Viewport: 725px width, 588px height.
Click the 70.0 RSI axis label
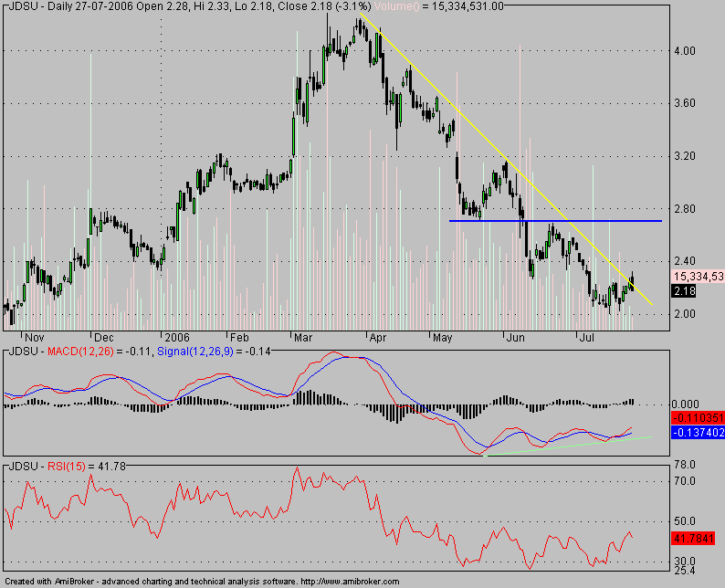coord(685,481)
